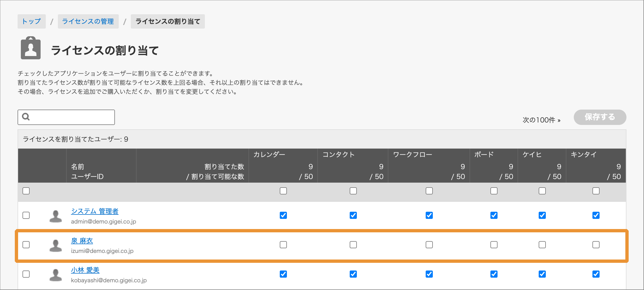Click the 保存する button

(600, 117)
